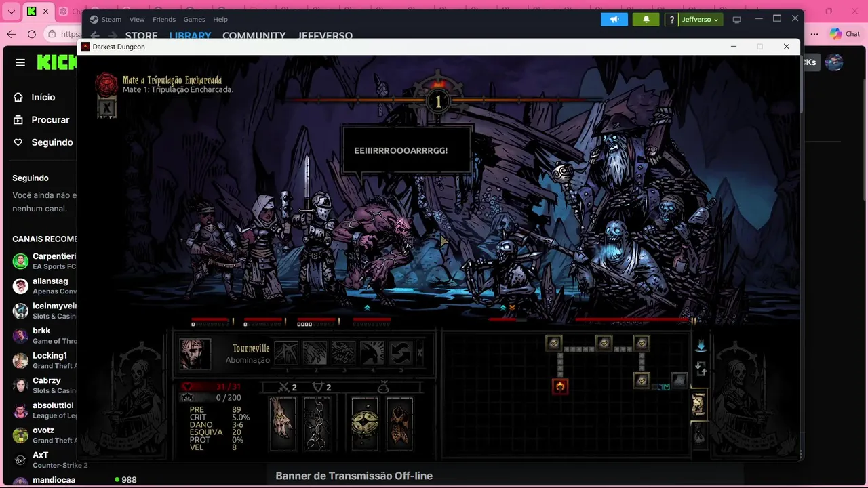Click the blue megaphone announcements button in Steam
868x488 pixels.
(x=614, y=20)
